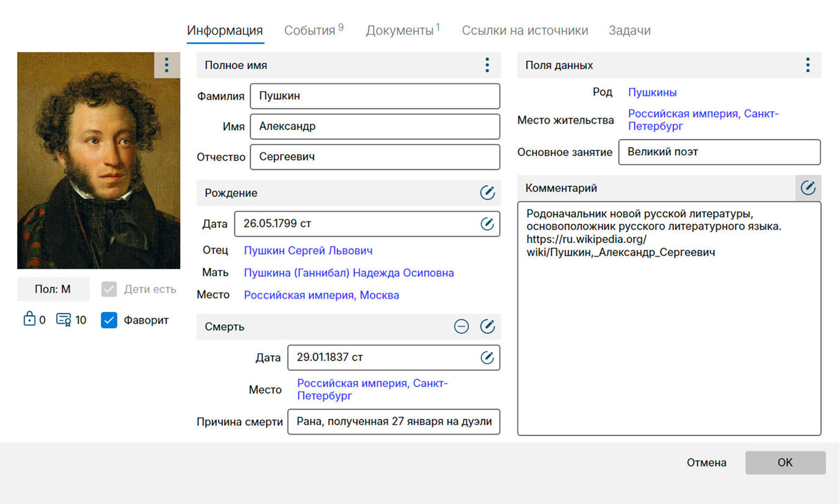Switch to the События tab

pyautogui.click(x=310, y=31)
